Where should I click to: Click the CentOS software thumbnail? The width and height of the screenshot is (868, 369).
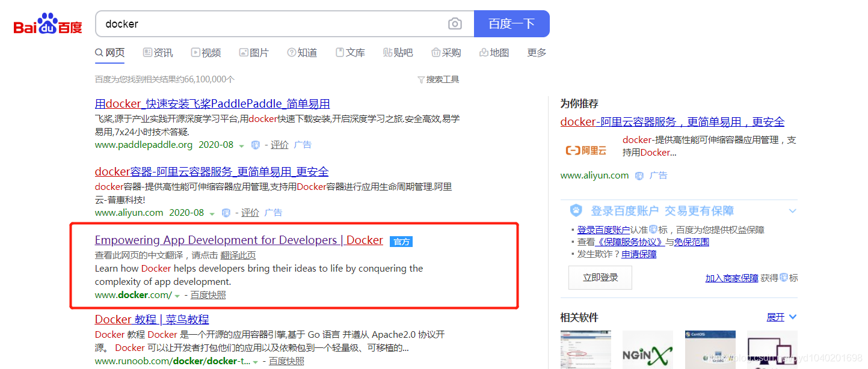tap(710, 350)
